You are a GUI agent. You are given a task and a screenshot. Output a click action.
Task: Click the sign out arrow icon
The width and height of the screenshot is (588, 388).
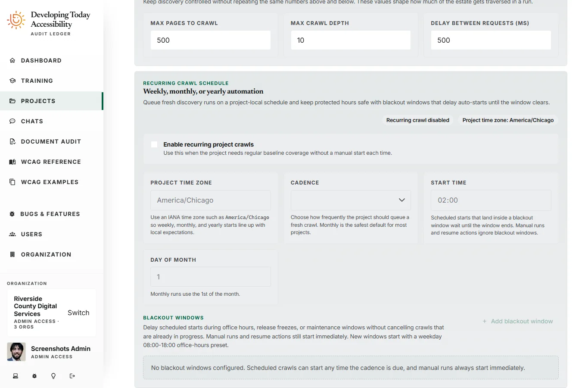72,376
